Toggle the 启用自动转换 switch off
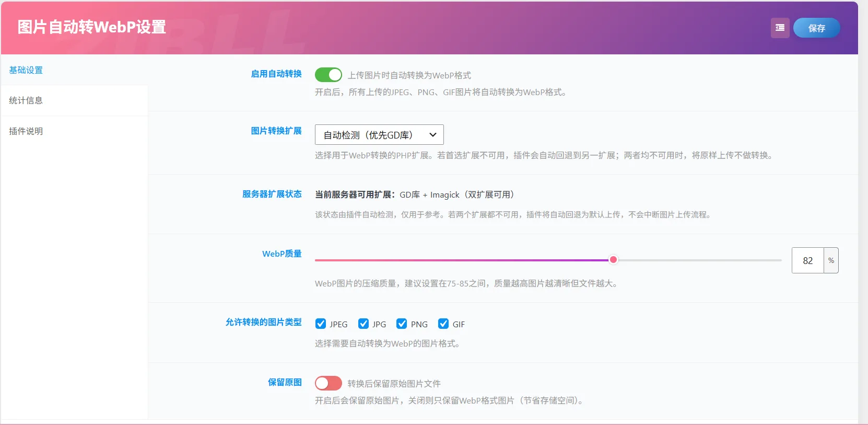 tap(329, 75)
